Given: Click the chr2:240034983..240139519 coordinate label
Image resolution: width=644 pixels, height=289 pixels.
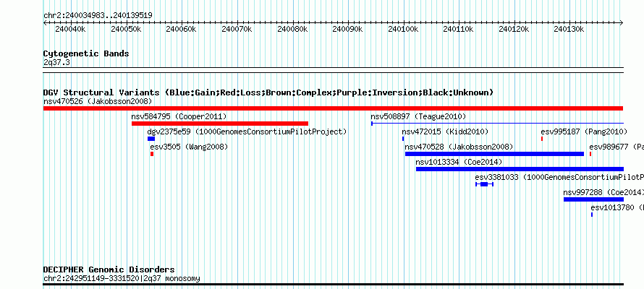Looking at the screenshot, I should coord(98,16).
